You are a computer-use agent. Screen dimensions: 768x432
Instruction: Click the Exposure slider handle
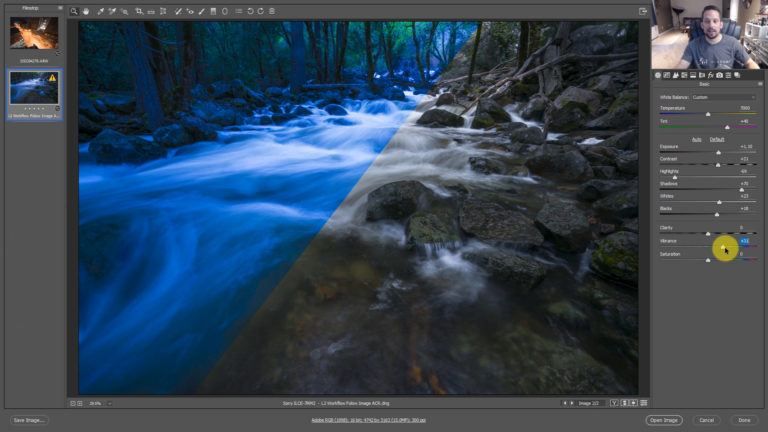pos(719,153)
